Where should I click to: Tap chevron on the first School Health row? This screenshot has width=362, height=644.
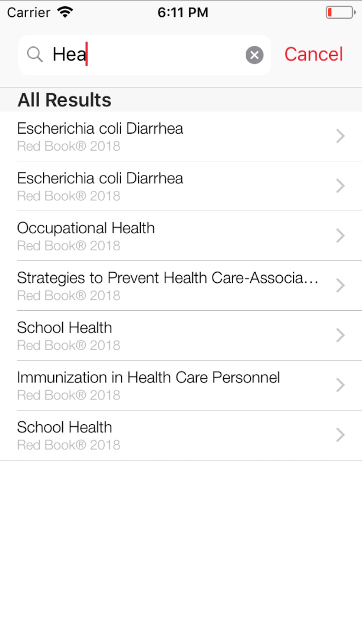click(340, 335)
